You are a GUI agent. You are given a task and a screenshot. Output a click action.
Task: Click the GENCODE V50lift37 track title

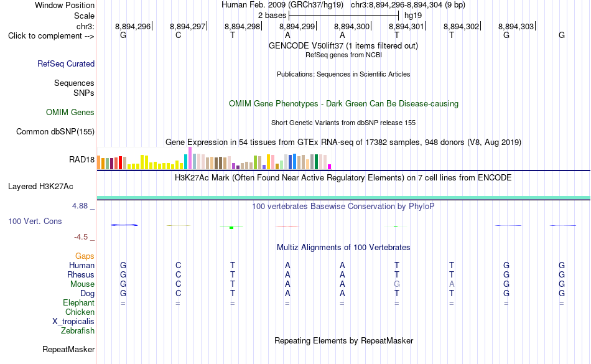(343, 45)
